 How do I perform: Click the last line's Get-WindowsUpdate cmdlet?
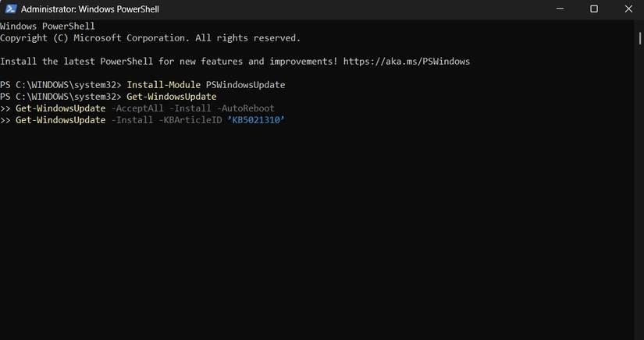tap(60, 120)
